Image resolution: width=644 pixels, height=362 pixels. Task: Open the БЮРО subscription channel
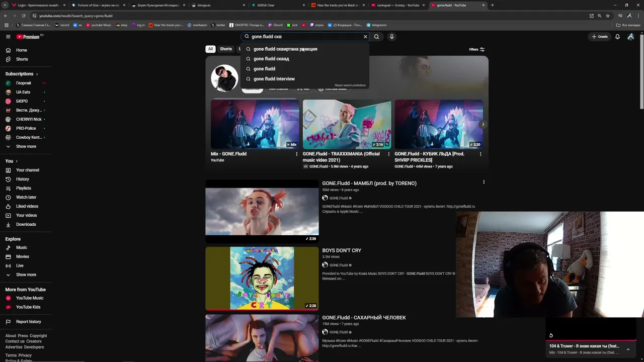[25, 101]
